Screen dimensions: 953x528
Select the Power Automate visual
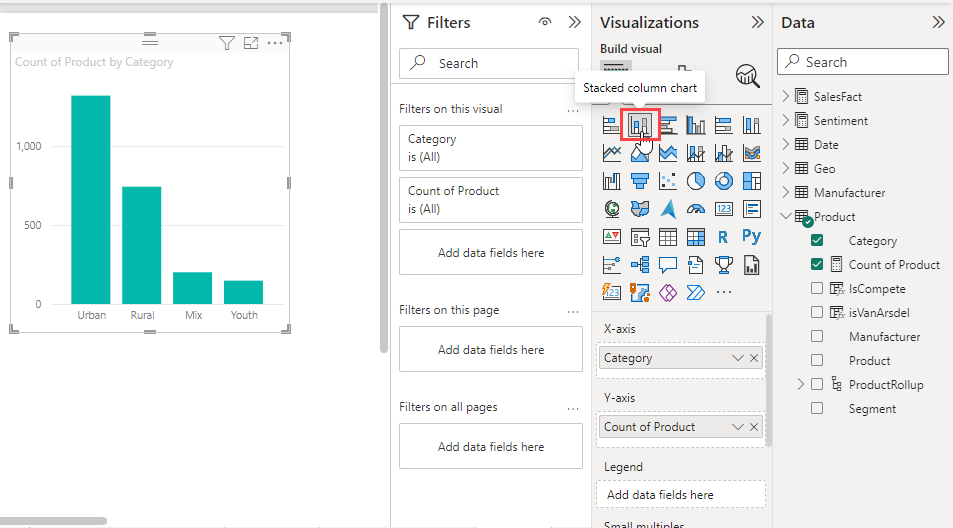(x=695, y=293)
